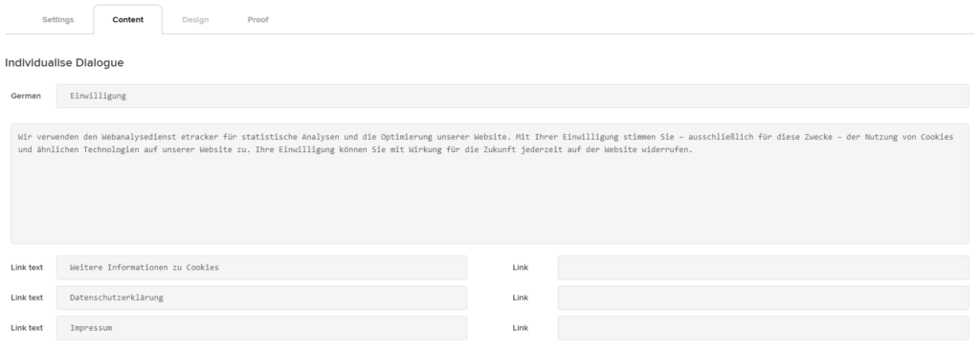Click inside the consent description text area
Image resolution: width=980 pixels, height=351 pixels.
[x=490, y=184]
